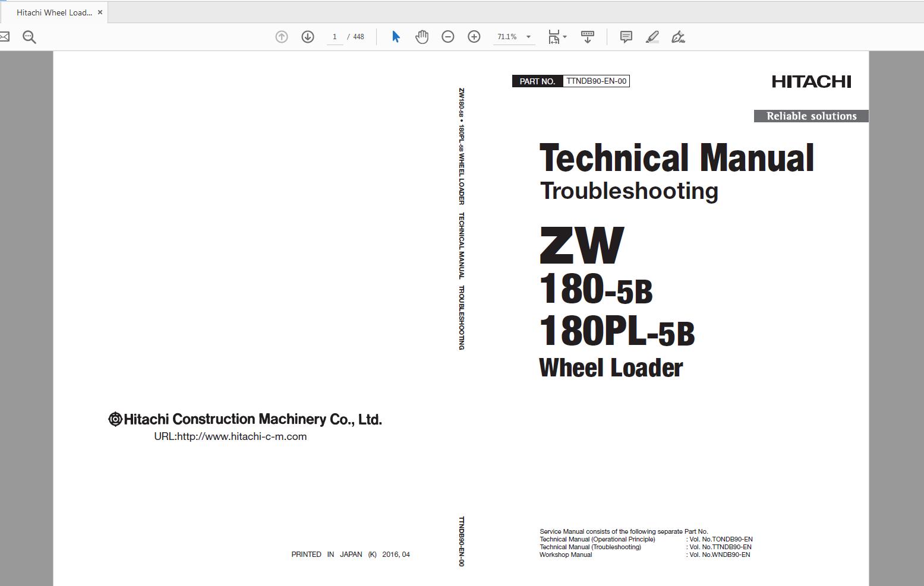
Task: Activate the Selection arrow tool
Action: 395,36
